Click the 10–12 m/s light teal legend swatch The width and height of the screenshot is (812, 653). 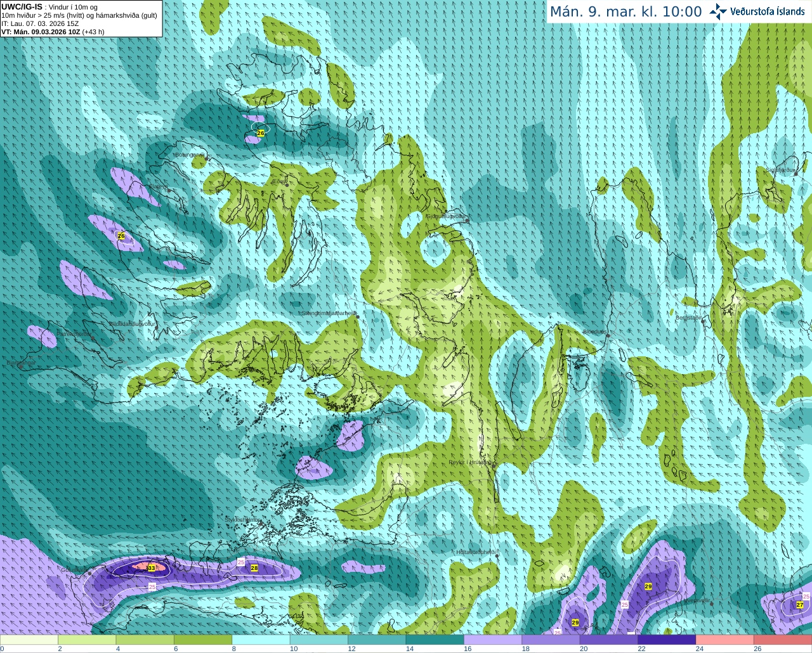tap(319, 640)
